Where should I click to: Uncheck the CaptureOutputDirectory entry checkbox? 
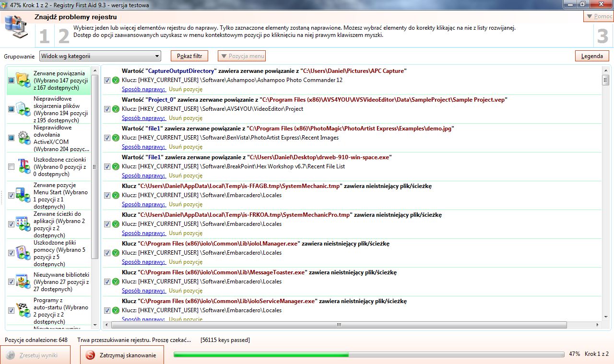(x=107, y=80)
